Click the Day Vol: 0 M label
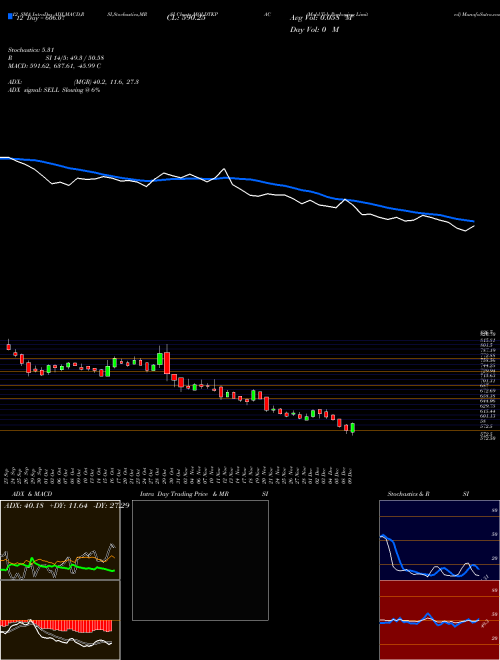 (x=314, y=30)
